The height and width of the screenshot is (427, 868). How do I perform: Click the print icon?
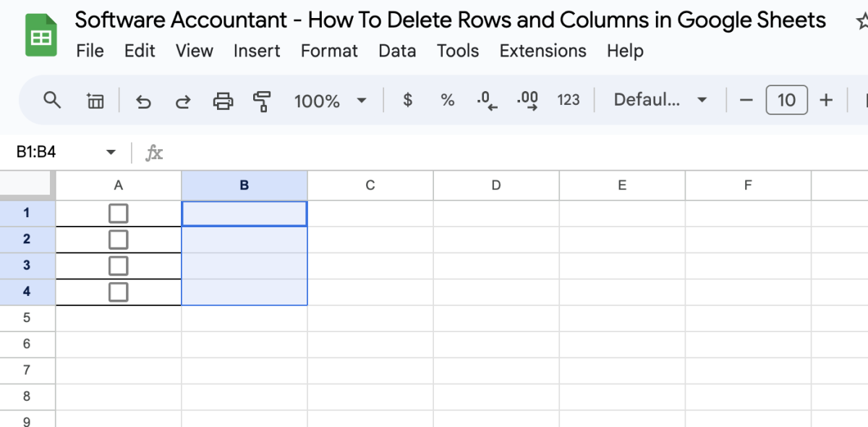point(224,101)
